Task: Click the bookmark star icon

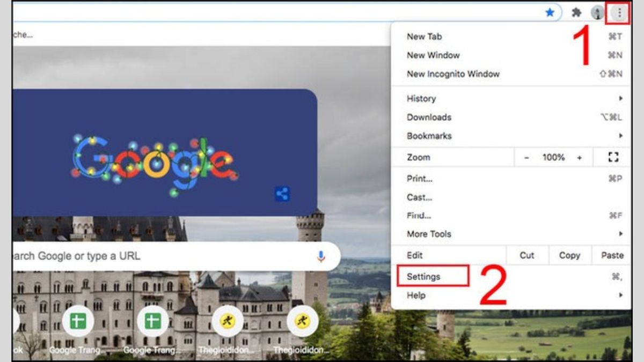Action: (x=550, y=12)
